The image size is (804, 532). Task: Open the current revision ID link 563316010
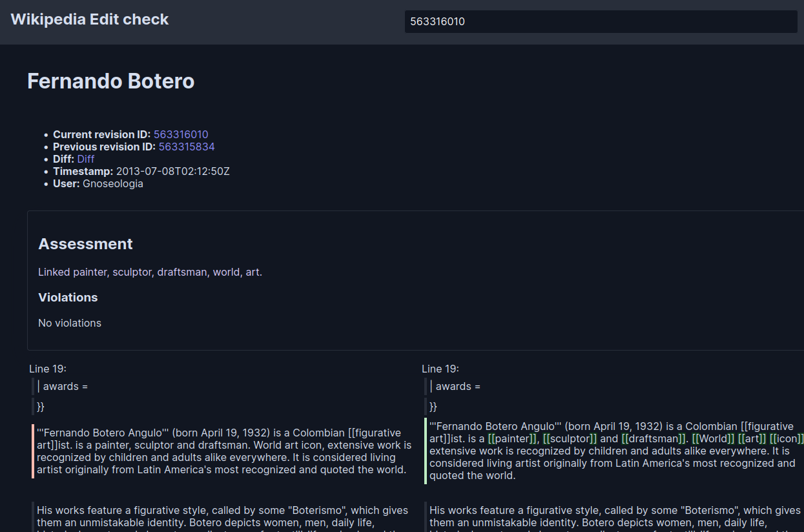pyautogui.click(x=181, y=134)
